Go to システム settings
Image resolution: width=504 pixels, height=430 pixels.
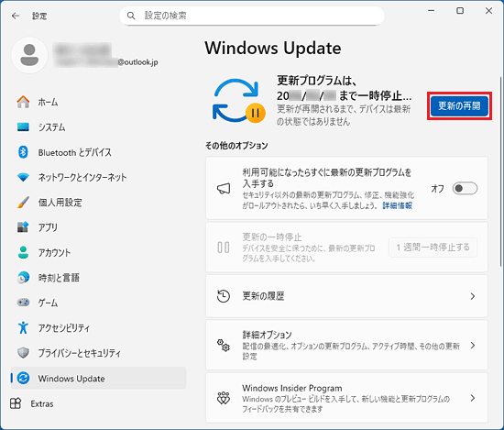[98, 127]
